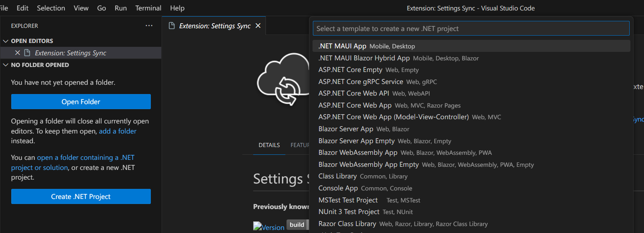Viewport: 644px width, 233px height.
Task: Pick the ASP.NET Core gRPC Service template
Action: click(x=471, y=82)
